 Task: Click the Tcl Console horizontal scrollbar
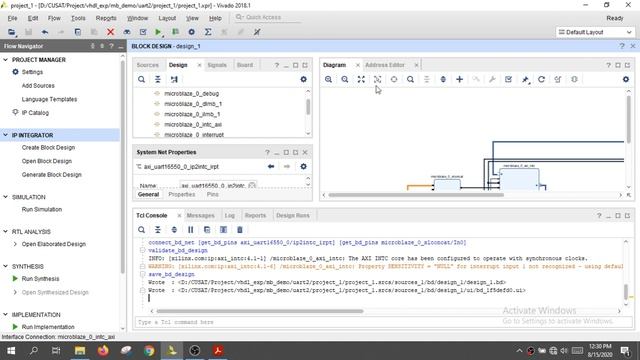(260, 311)
